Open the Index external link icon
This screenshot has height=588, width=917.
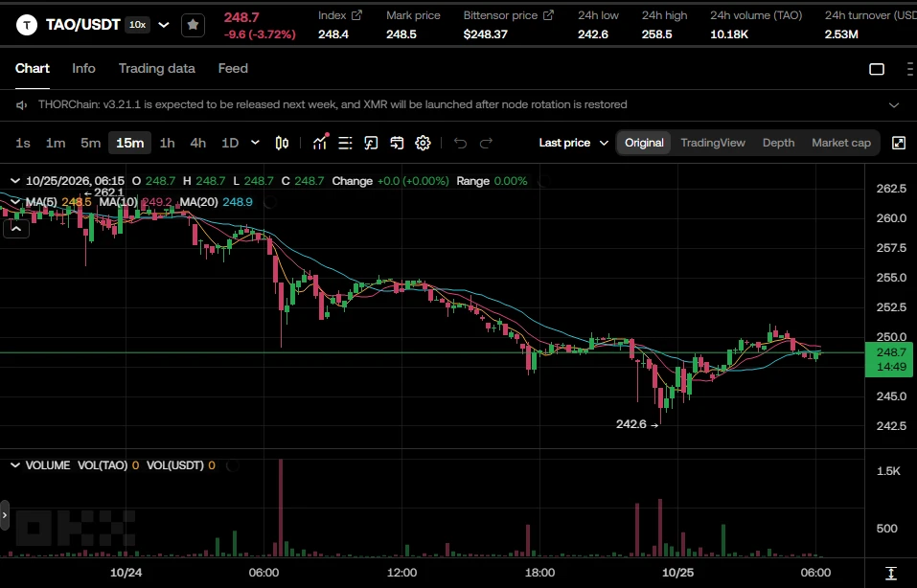(x=356, y=15)
